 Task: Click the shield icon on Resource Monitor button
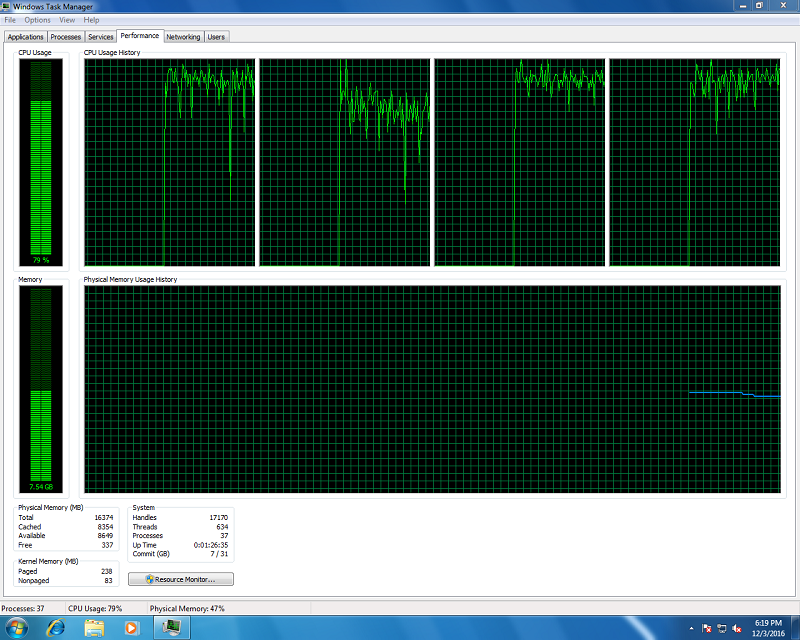coord(149,579)
